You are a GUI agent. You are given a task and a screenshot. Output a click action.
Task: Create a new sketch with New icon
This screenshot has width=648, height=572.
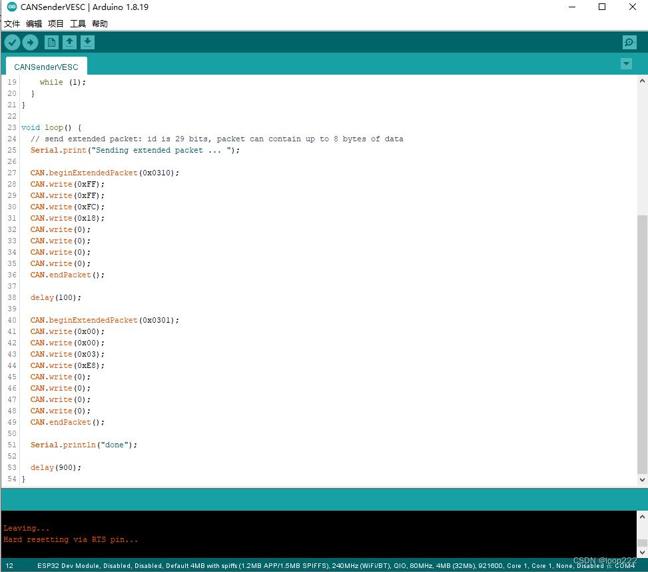click(x=51, y=42)
